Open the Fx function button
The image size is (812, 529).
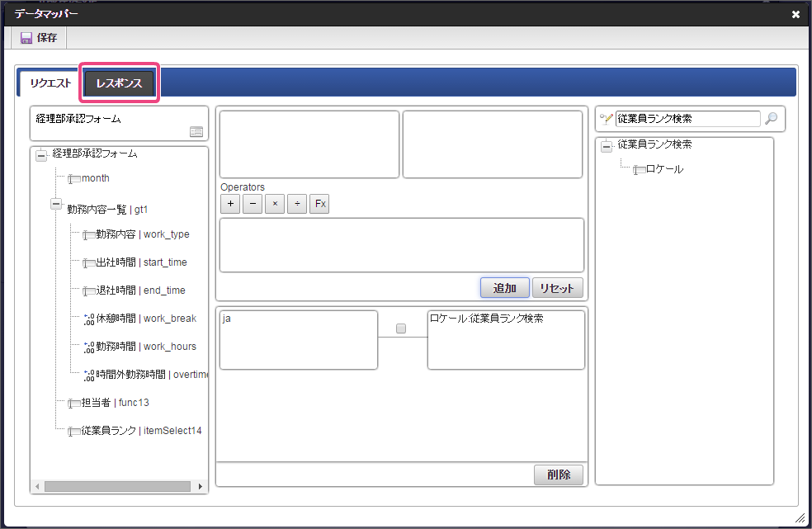320,204
